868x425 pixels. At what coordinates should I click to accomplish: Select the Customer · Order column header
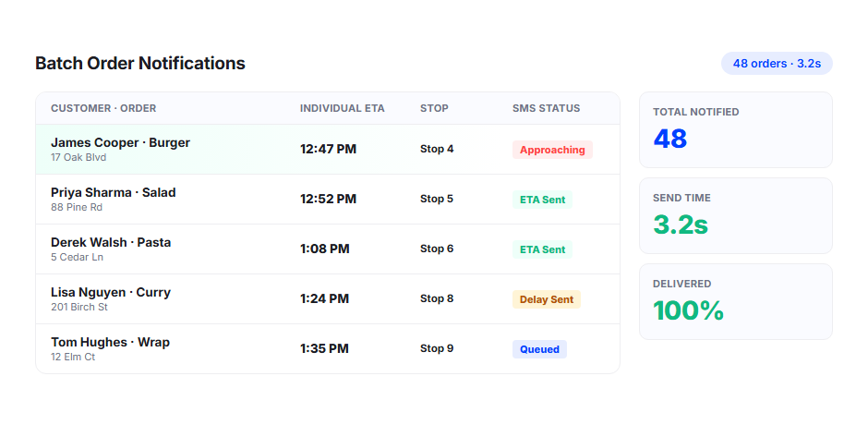tap(103, 108)
